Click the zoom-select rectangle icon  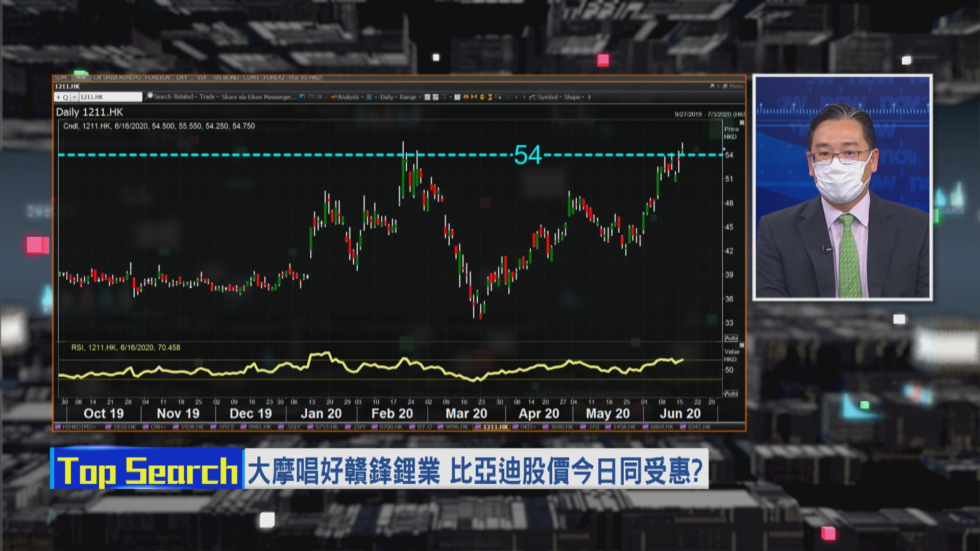498,97
